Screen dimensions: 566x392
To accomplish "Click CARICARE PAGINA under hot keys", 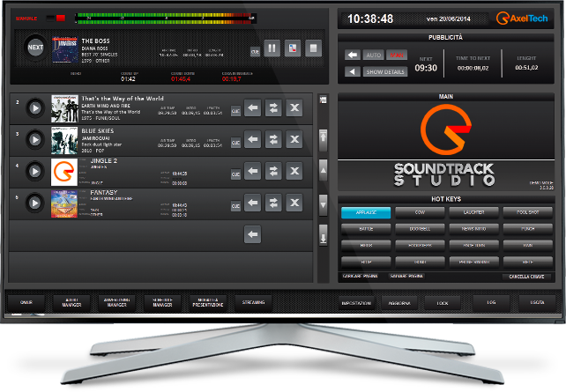I will pos(360,277).
